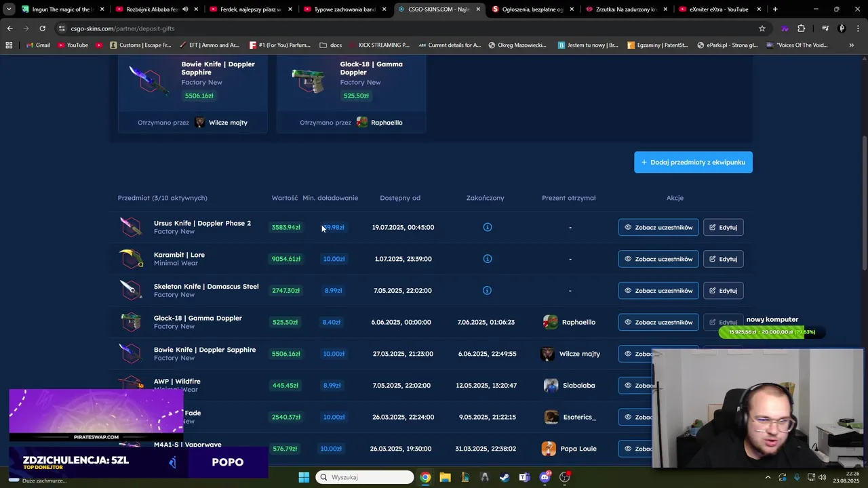Open OBS Studio from taskbar
Image resolution: width=868 pixels, height=488 pixels.
(564, 477)
